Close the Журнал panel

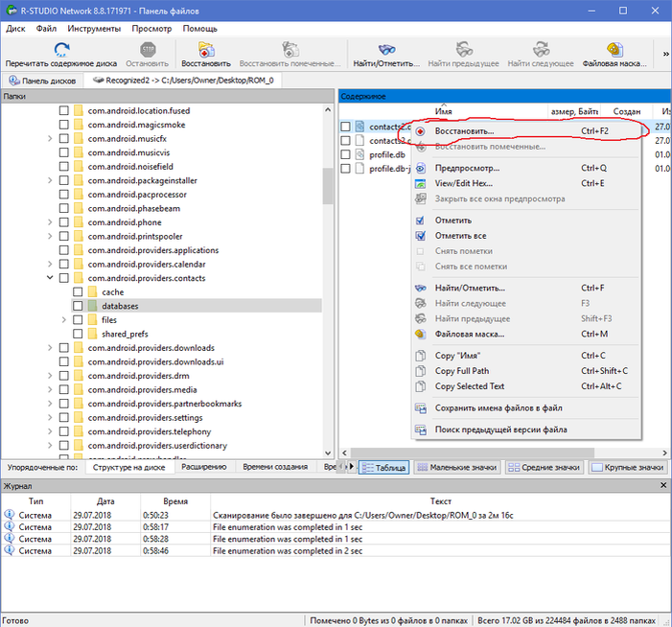pos(663,485)
